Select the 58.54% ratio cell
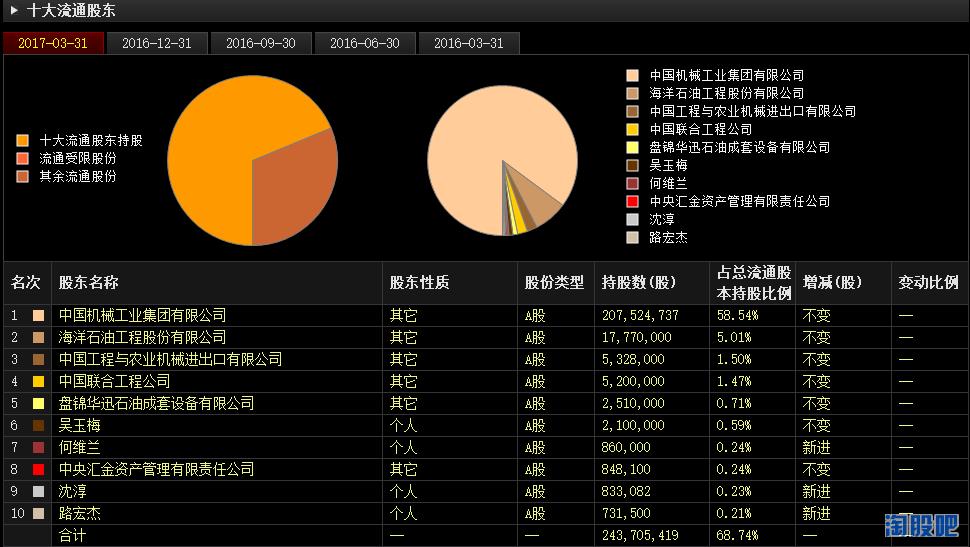 click(737, 316)
